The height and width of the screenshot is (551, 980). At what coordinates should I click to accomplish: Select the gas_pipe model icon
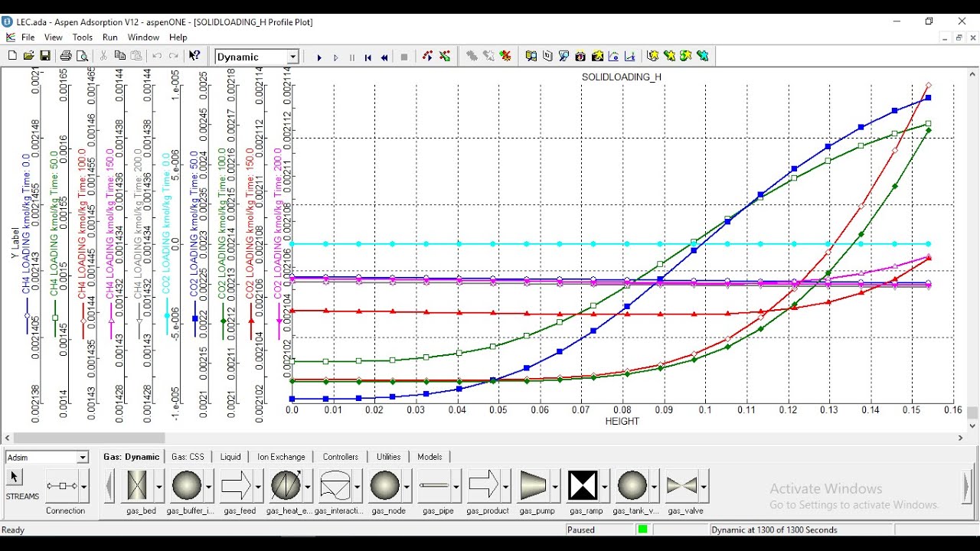click(x=434, y=486)
